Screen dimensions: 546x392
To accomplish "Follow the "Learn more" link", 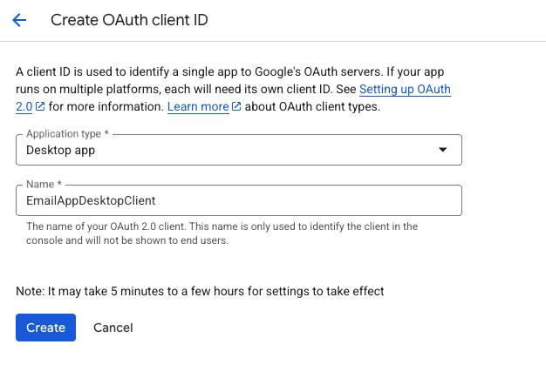I will point(198,107).
